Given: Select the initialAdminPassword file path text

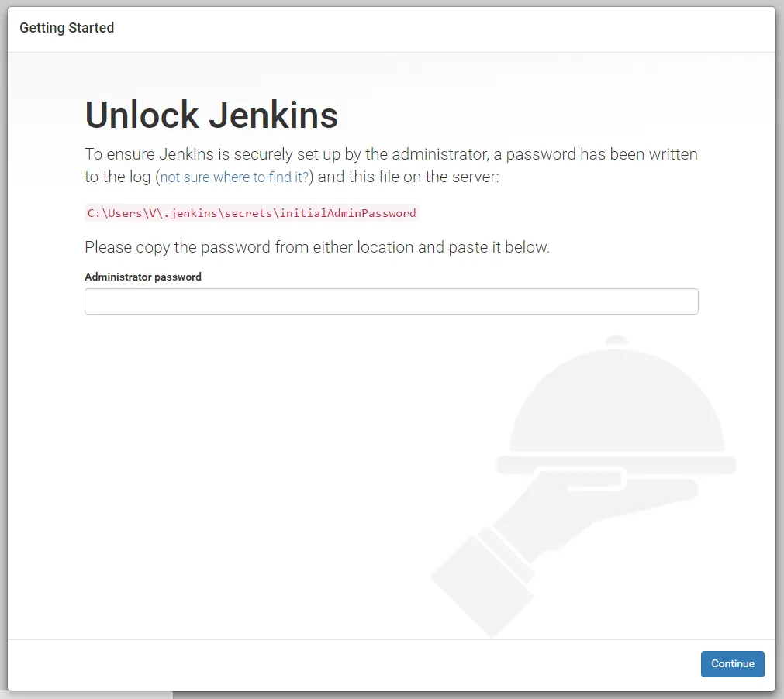Looking at the screenshot, I should click(x=251, y=213).
